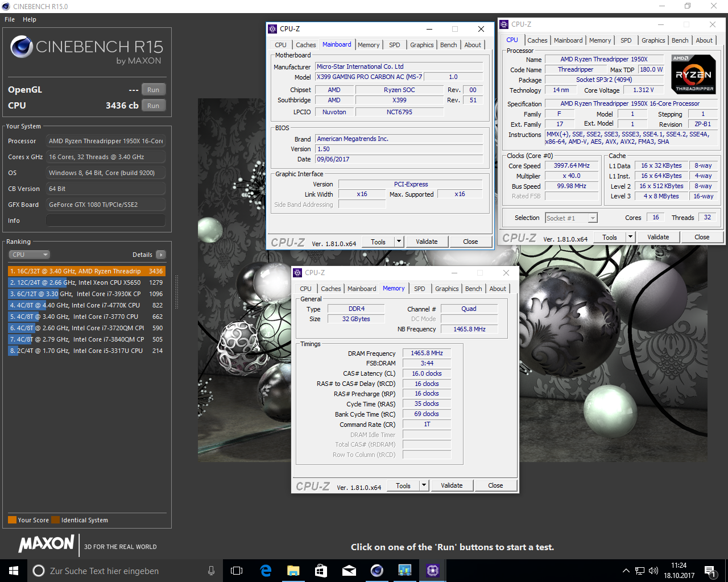
Task: Switch to CPU tab in Memory window
Action: (x=306, y=289)
